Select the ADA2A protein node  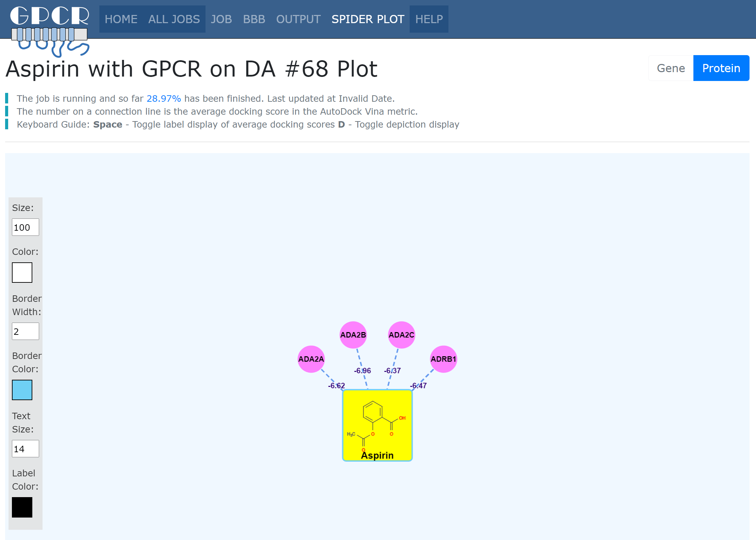[311, 359]
